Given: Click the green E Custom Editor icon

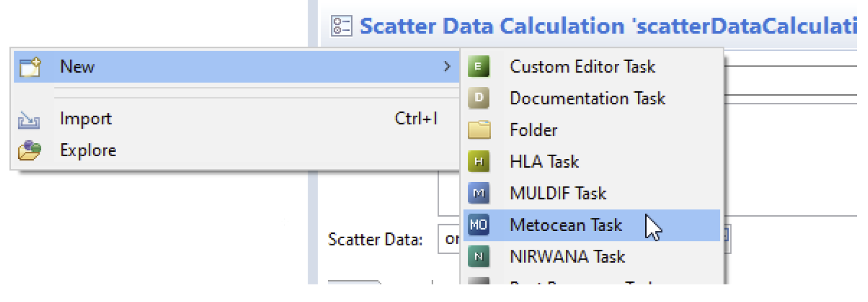Looking at the screenshot, I should click(x=478, y=67).
